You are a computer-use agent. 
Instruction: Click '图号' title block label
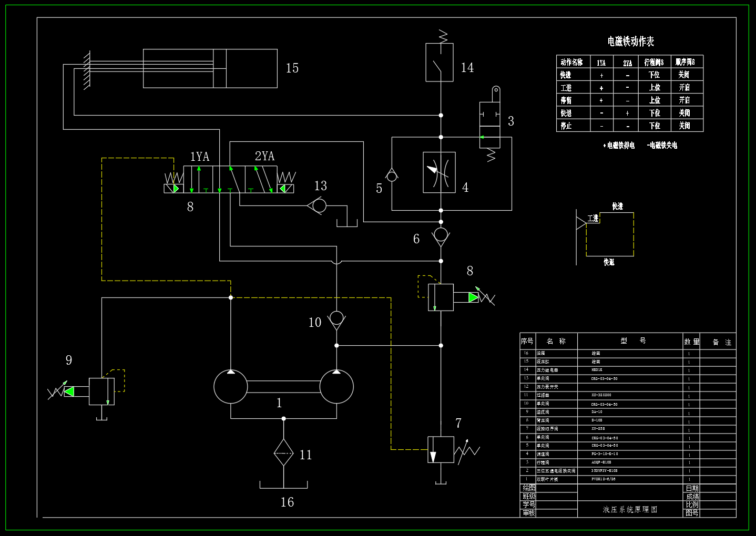(x=692, y=513)
